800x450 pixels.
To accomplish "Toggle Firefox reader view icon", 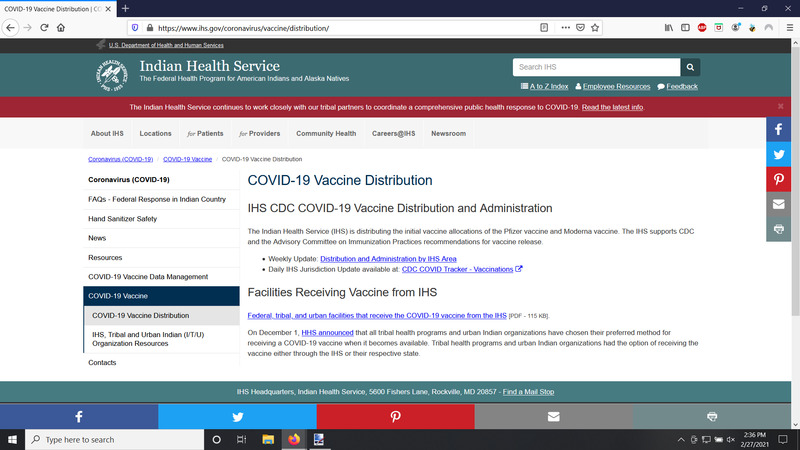I will tap(544, 28).
